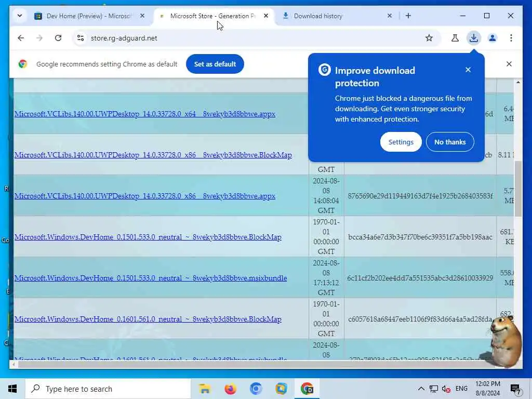The image size is (532, 399).
Task: Click the forward navigation arrow
Action: (39, 38)
